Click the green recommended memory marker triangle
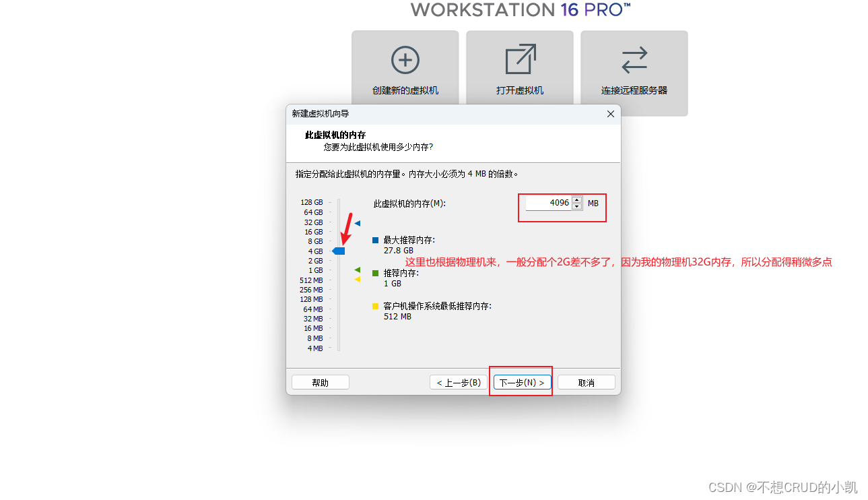The image size is (868, 500). tap(358, 270)
